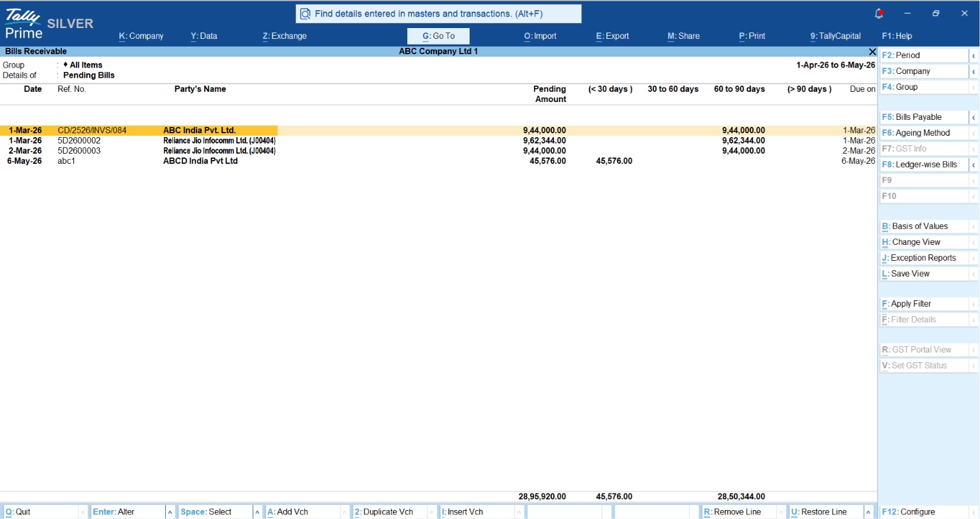Click F: Apply Filter

pos(924,304)
